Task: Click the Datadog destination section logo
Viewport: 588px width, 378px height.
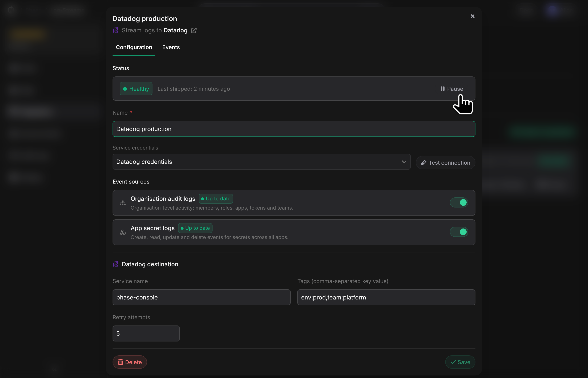Action: tap(115, 264)
